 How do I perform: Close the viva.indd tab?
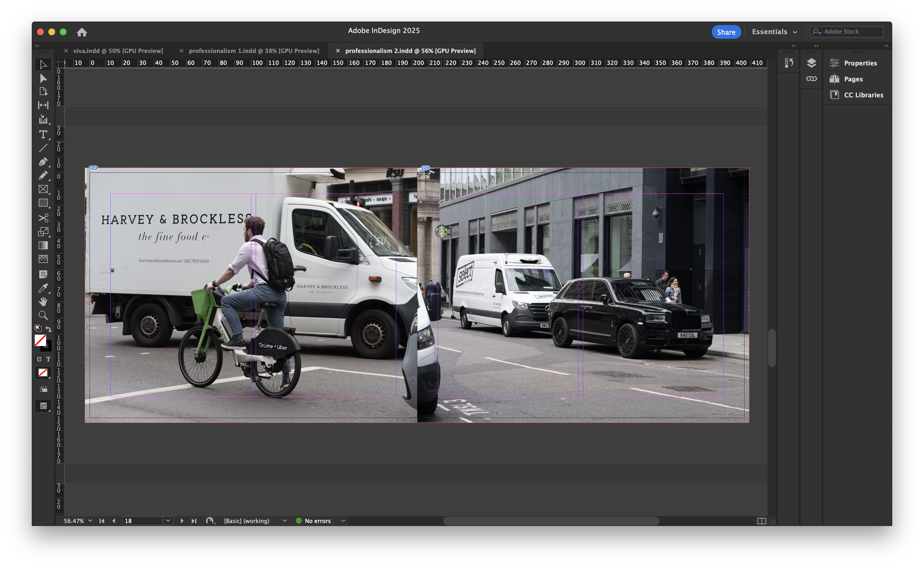(x=66, y=51)
